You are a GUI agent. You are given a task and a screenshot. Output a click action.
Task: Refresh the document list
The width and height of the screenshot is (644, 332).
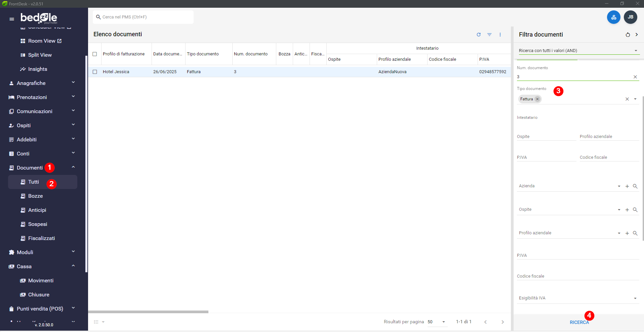(x=479, y=35)
